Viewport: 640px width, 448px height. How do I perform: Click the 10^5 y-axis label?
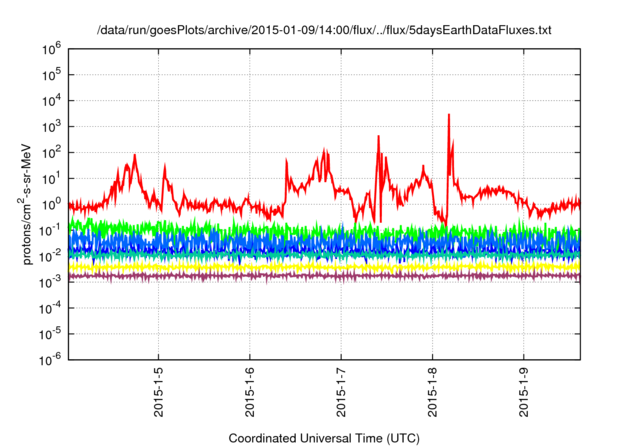coord(51,75)
